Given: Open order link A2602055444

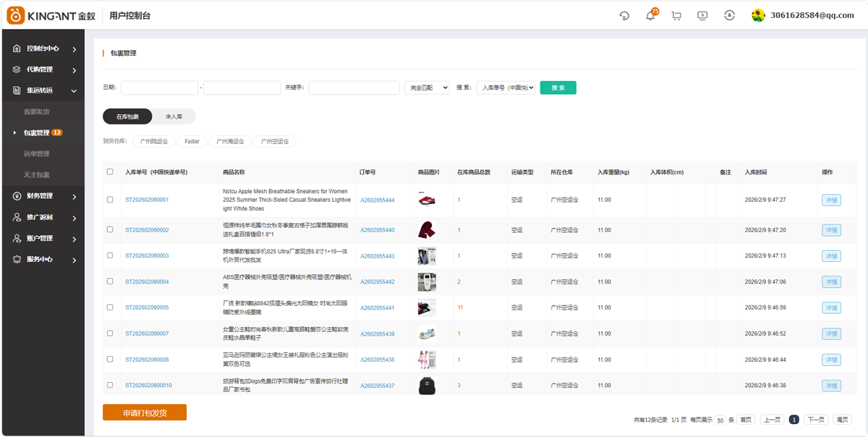Looking at the screenshot, I should (378, 200).
